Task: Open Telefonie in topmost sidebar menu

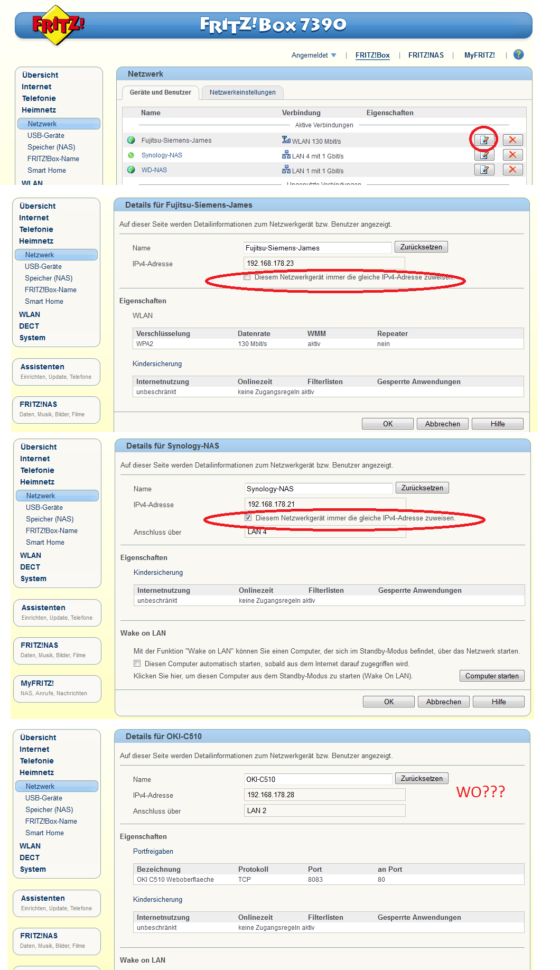Action: click(x=39, y=98)
